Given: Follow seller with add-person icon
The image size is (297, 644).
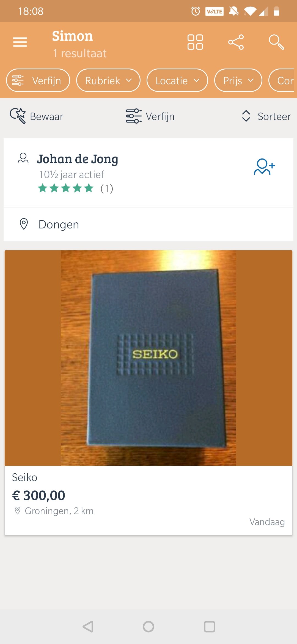Looking at the screenshot, I should tap(264, 167).
